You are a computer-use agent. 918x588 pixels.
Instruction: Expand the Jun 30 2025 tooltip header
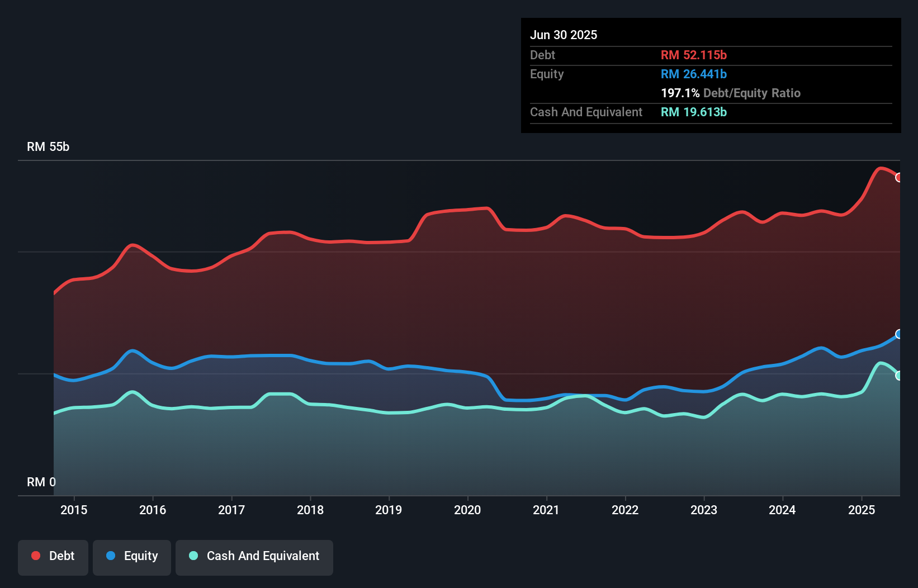[x=563, y=35]
